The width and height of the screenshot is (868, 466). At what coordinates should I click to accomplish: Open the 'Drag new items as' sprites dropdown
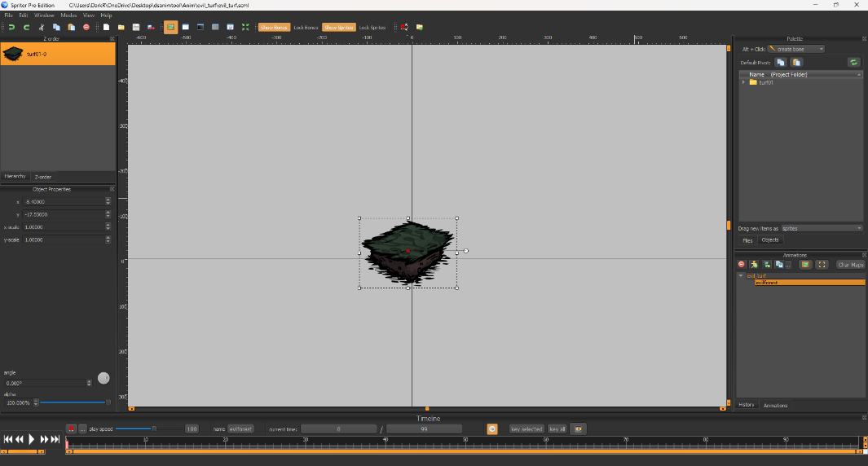822,228
